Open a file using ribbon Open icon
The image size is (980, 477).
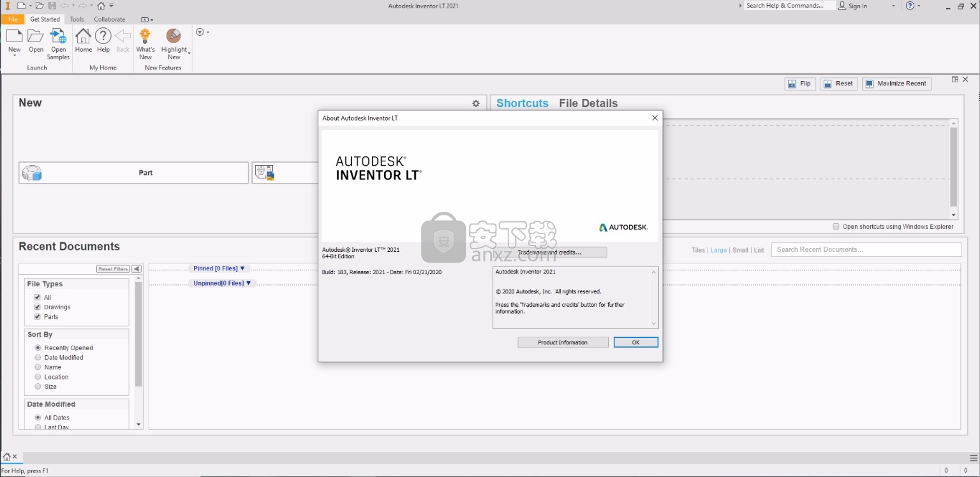tap(36, 36)
